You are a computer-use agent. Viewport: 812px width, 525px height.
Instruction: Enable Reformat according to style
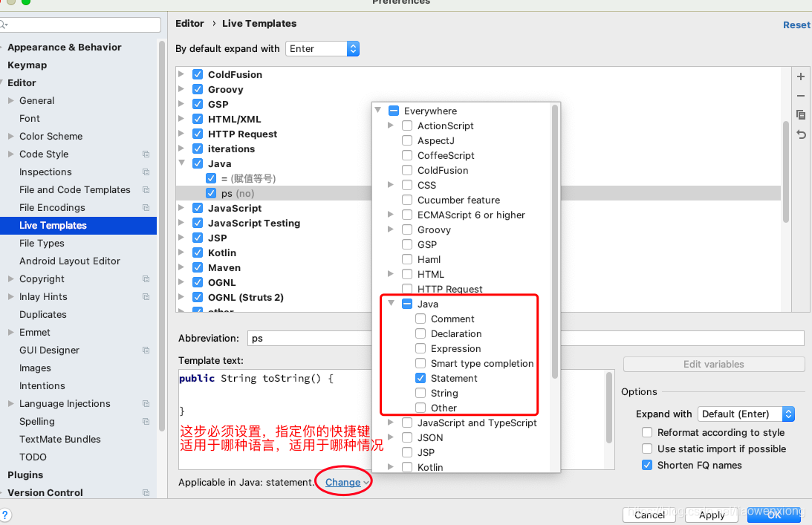click(647, 432)
